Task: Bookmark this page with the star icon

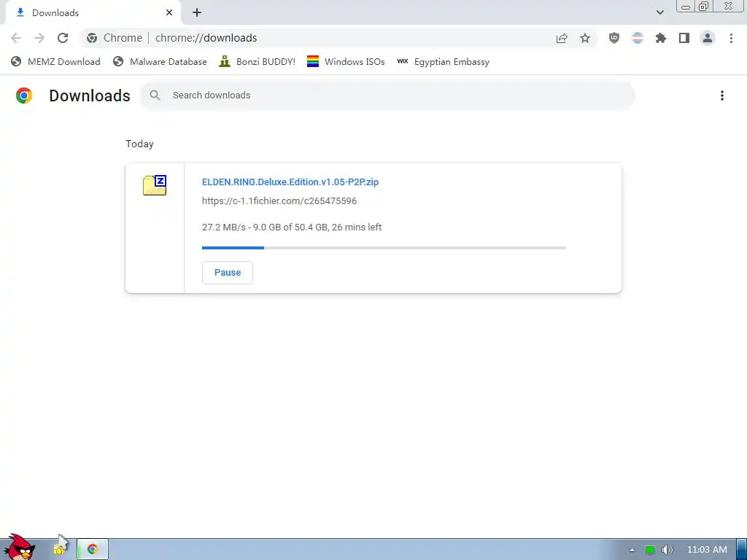Action: pos(585,38)
